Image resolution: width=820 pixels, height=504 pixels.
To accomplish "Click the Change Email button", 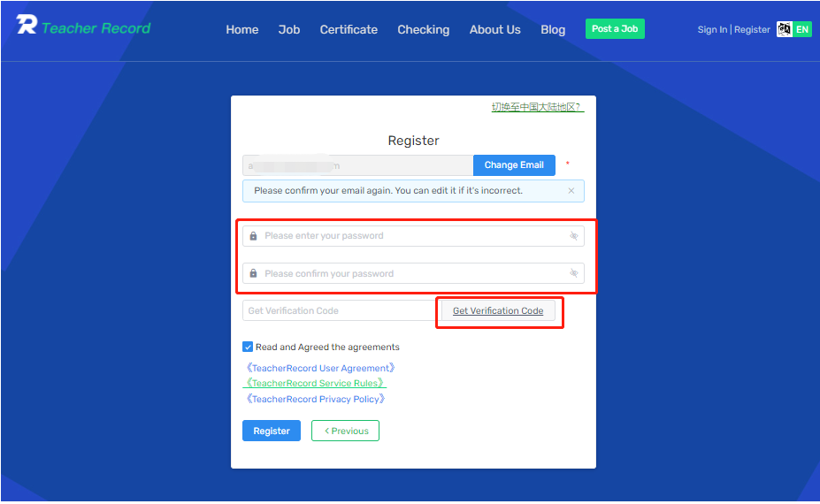I will [x=514, y=165].
